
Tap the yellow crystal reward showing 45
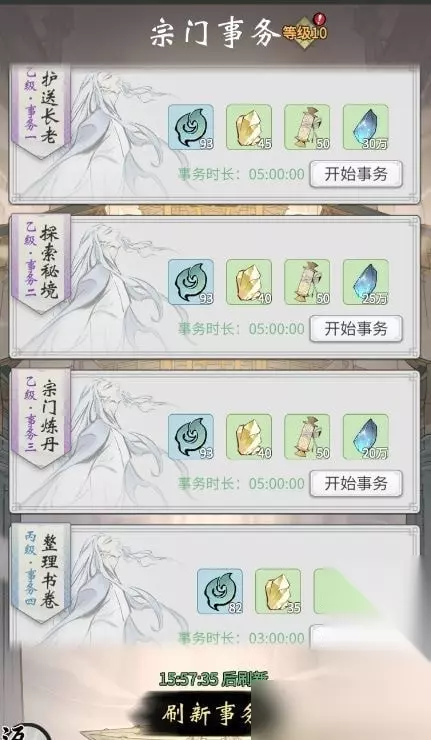point(249,127)
